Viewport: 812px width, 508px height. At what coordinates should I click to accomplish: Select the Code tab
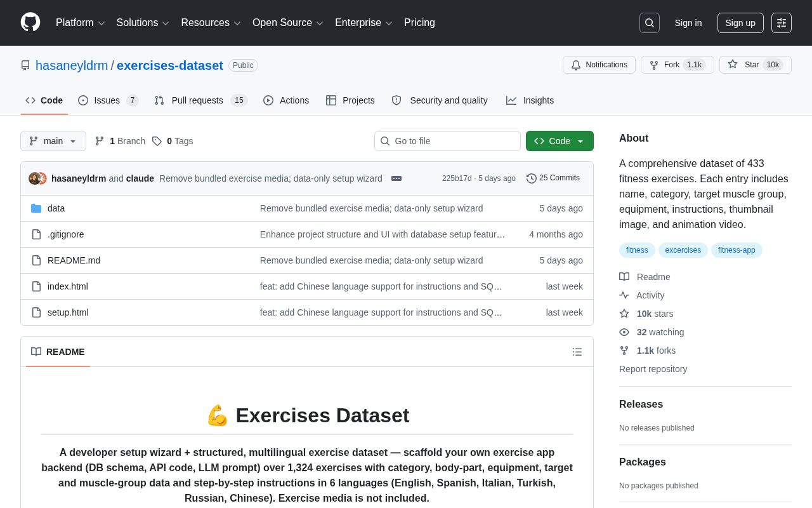coord(44,100)
